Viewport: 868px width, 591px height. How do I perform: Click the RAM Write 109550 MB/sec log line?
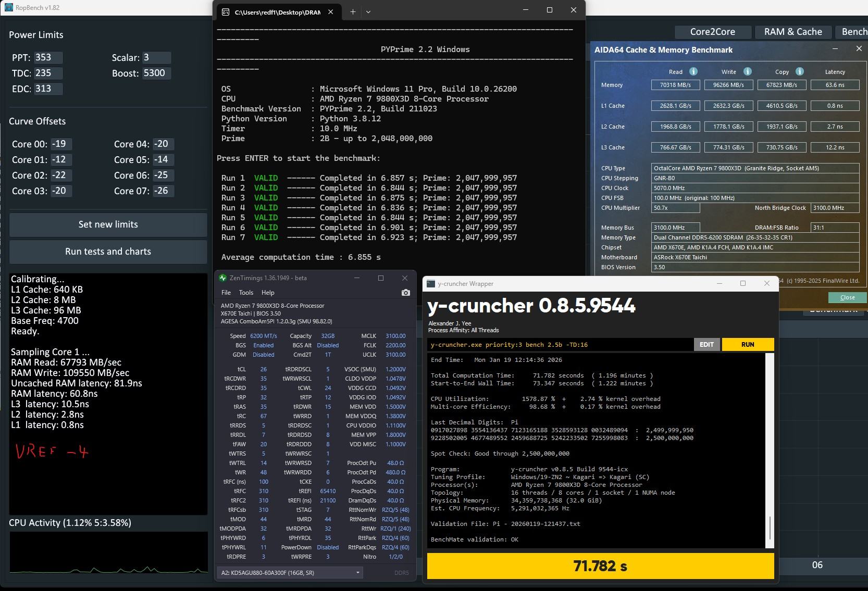(x=70, y=373)
